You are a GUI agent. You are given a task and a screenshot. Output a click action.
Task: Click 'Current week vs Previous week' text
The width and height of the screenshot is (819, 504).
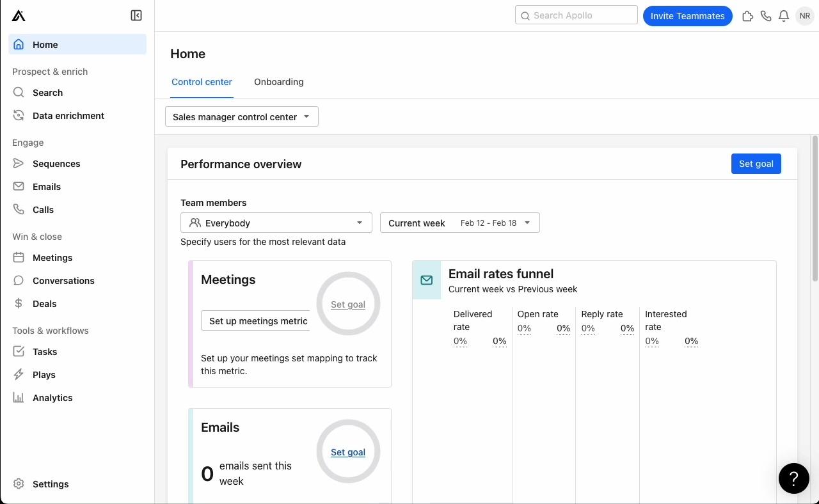click(x=513, y=289)
